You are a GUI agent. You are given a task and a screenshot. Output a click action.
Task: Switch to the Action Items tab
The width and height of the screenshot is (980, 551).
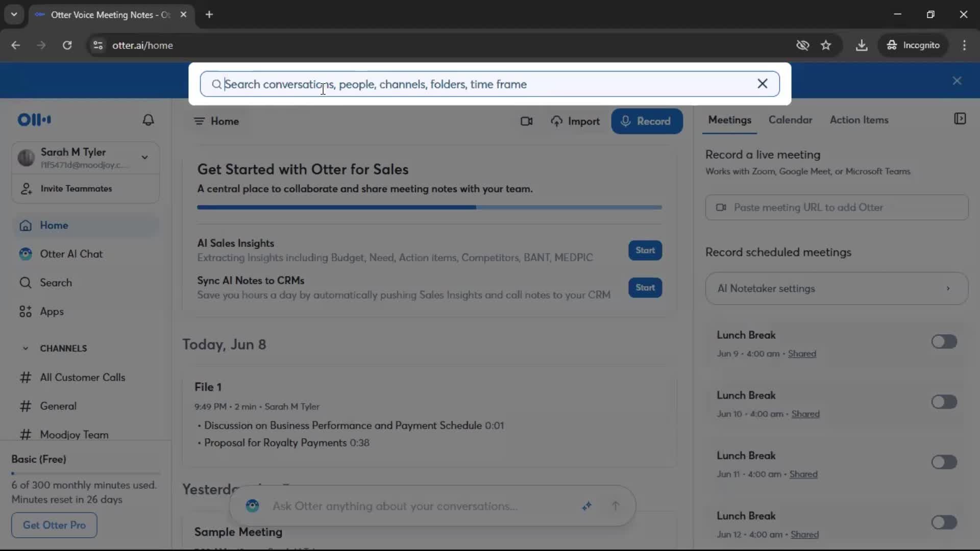coord(859,120)
